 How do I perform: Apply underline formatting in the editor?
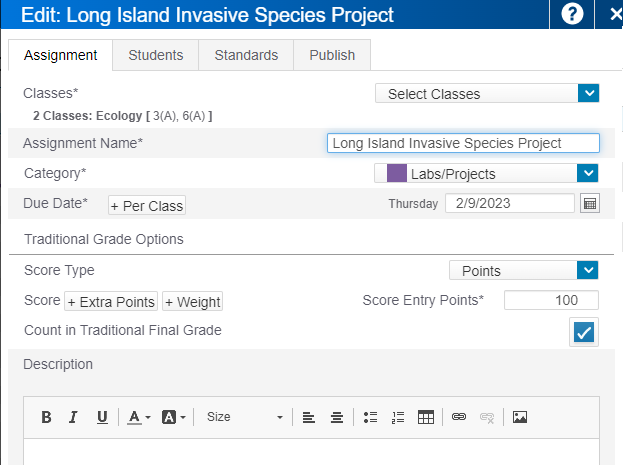pyautogui.click(x=102, y=417)
